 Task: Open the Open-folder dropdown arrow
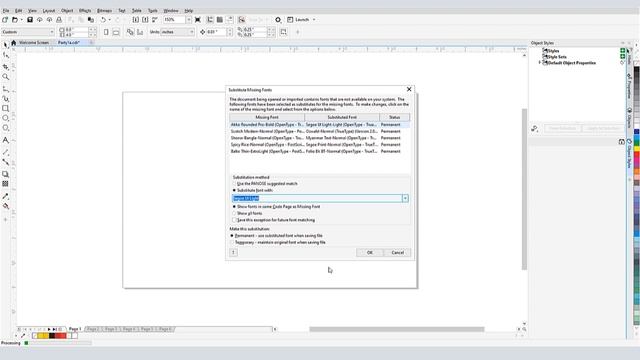coord(21,20)
